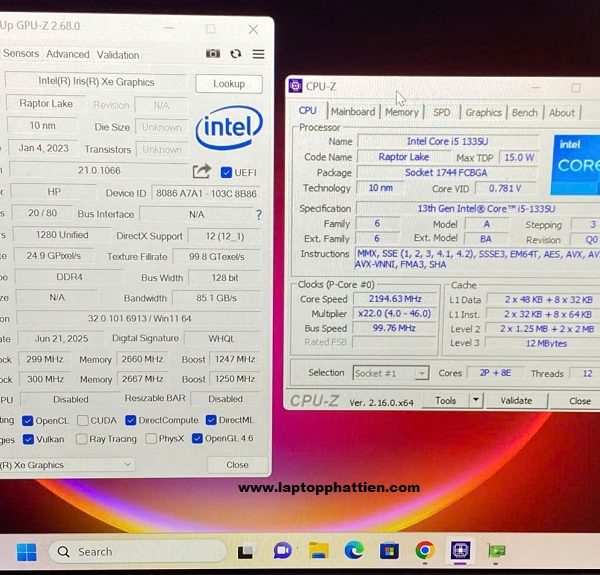Viewport: 600px width, 575px height.
Task: Click the Texture Fillrate 99.8 GTexel/s value
Action: click(x=217, y=257)
